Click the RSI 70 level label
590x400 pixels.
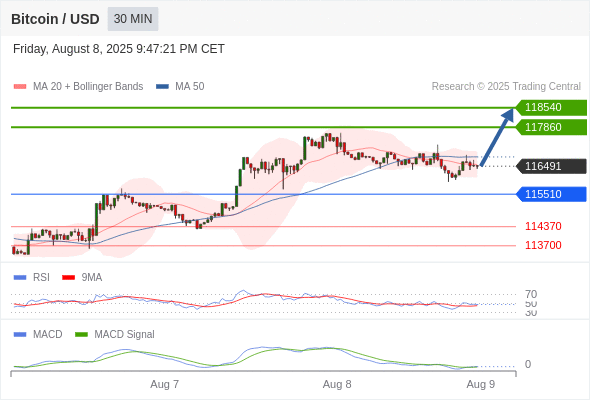tap(531, 294)
